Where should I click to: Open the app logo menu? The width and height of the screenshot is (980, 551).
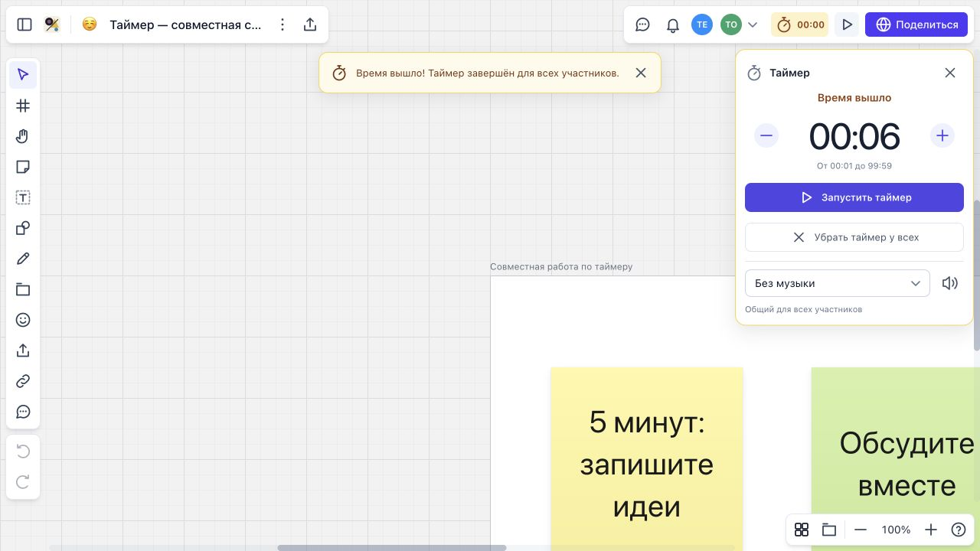tap(52, 24)
